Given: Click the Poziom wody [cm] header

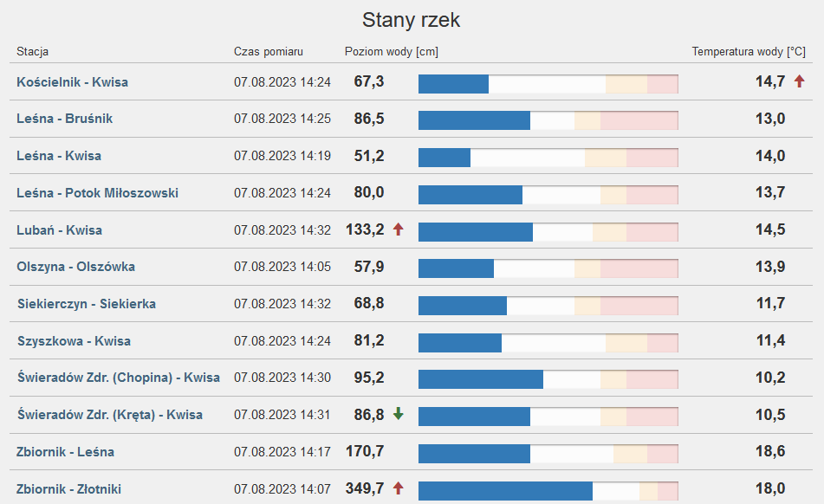Looking at the screenshot, I should coord(391,52).
